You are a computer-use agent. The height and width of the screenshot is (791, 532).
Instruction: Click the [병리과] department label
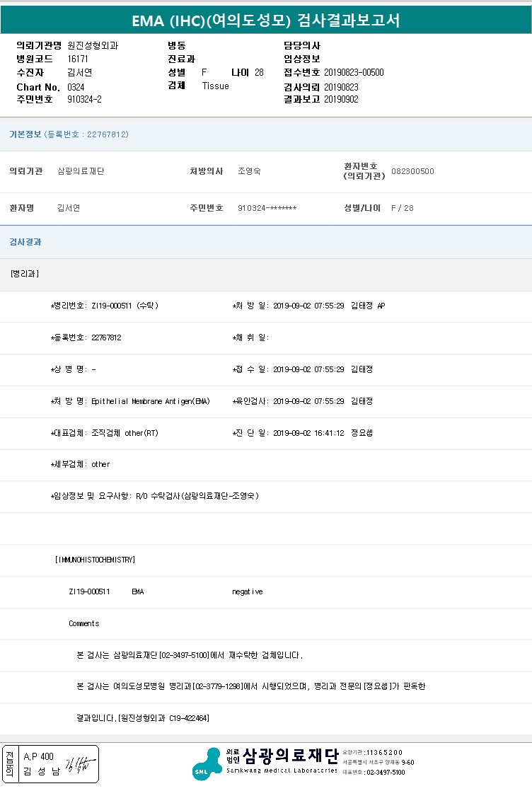pyautogui.click(x=25, y=274)
